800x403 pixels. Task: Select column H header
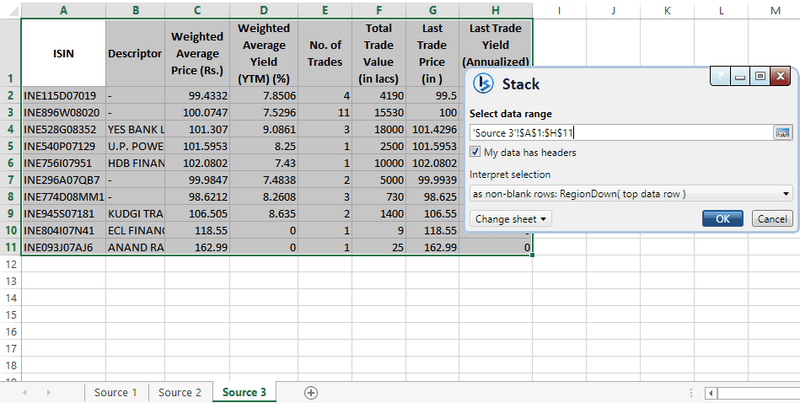[495, 10]
